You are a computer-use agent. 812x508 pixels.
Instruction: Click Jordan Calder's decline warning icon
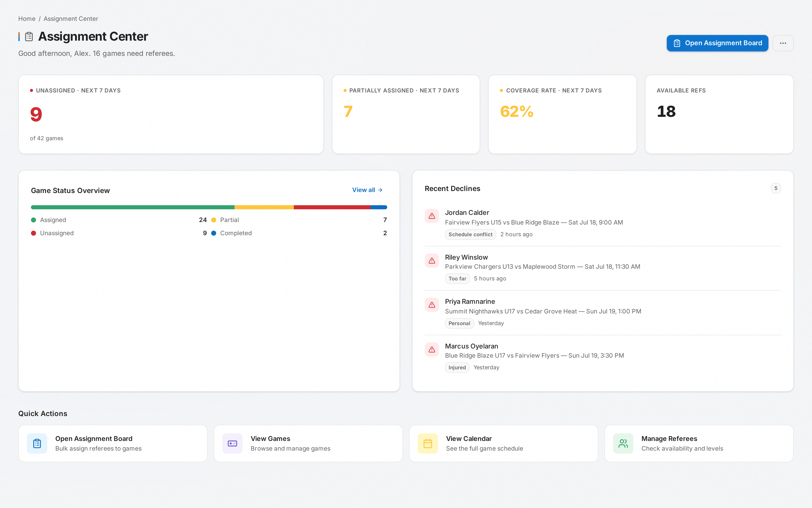(432, 216)
